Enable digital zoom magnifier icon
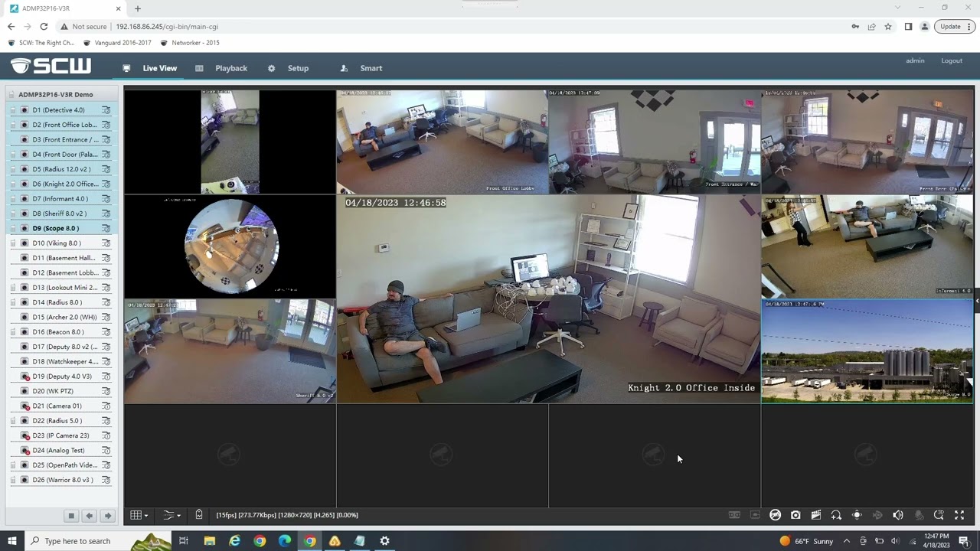 tap(836, 515)
